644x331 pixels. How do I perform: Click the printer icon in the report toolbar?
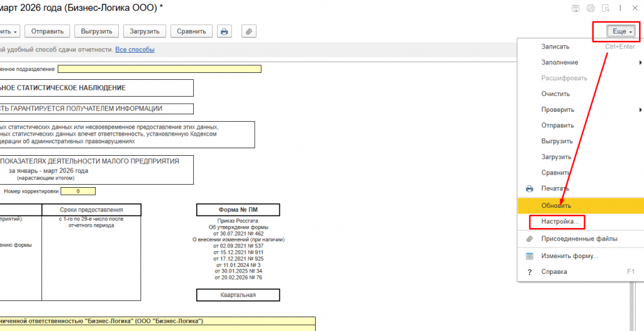[x=225, y=31]
